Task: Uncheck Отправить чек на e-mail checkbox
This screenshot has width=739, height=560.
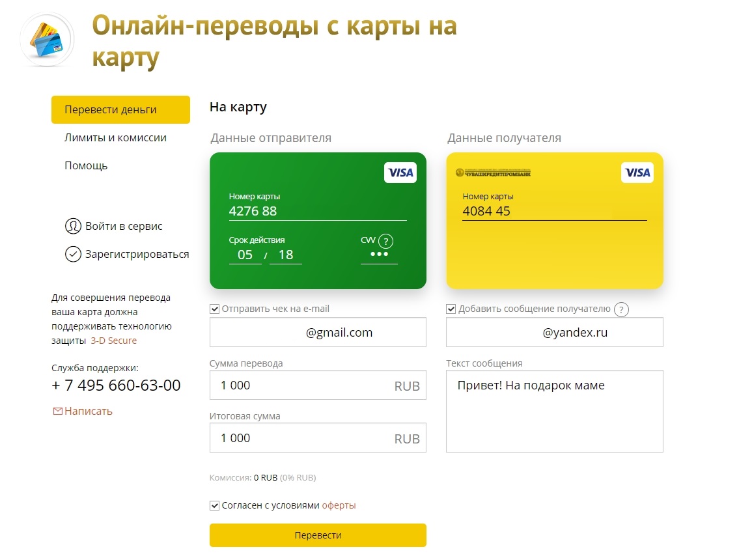Action: 215,309
